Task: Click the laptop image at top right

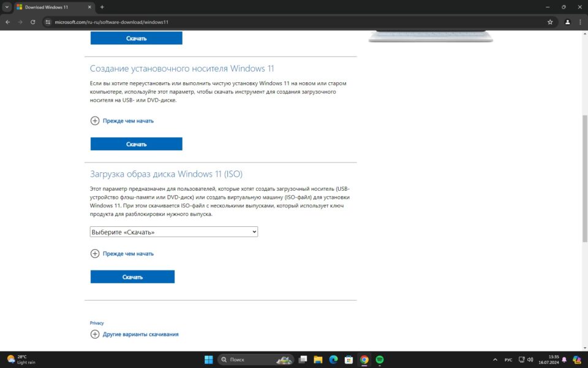Action: pyautogui.click(x=431, y=36)
